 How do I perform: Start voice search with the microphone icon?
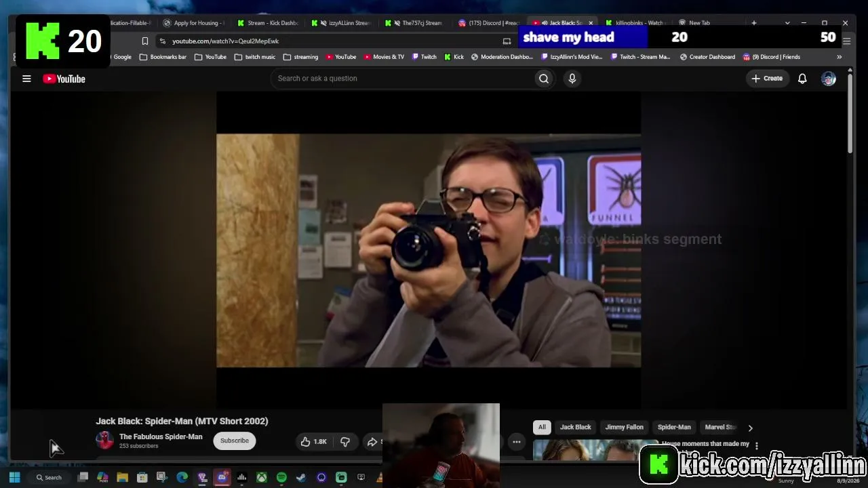[x=572, y=79]
